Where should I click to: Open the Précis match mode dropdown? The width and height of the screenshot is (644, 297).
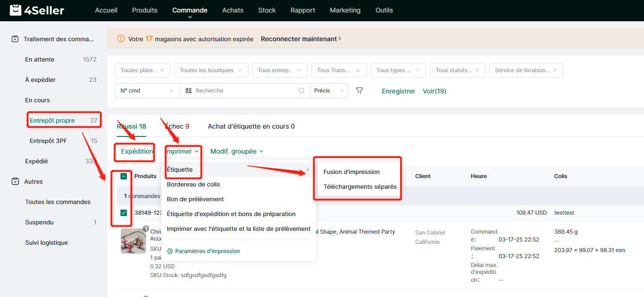coord(329,91)
